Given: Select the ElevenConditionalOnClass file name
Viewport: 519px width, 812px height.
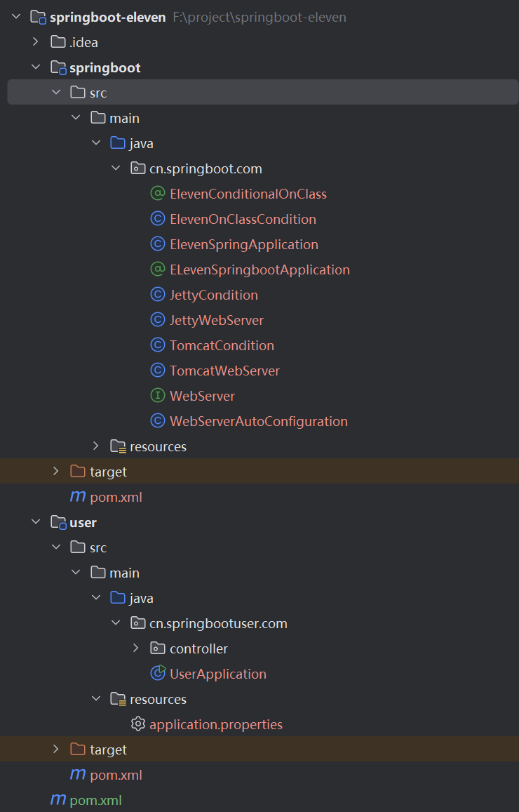Looking at the screenshot, I should pos(248,194).
